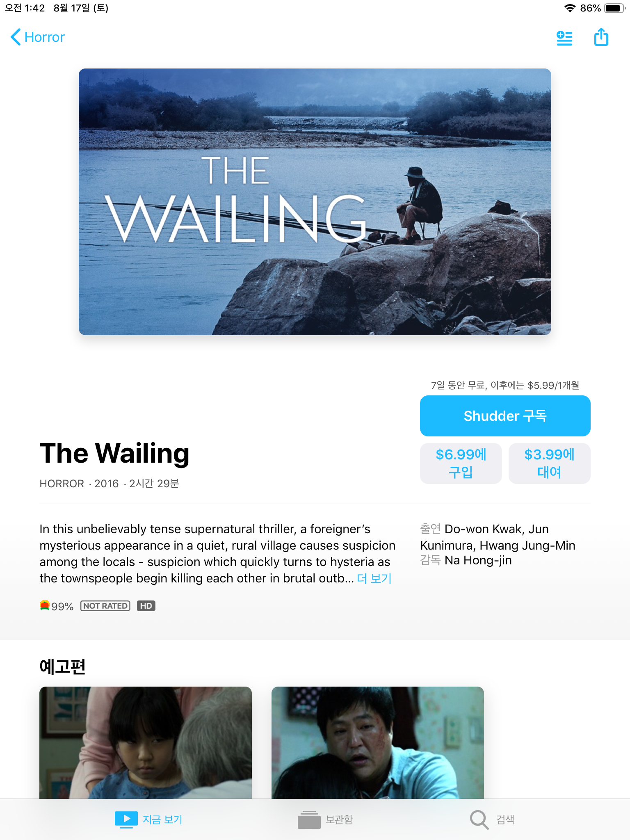Buy the movie for $6.99
This screenshot has width=630, height=840.
coord(461,463)
